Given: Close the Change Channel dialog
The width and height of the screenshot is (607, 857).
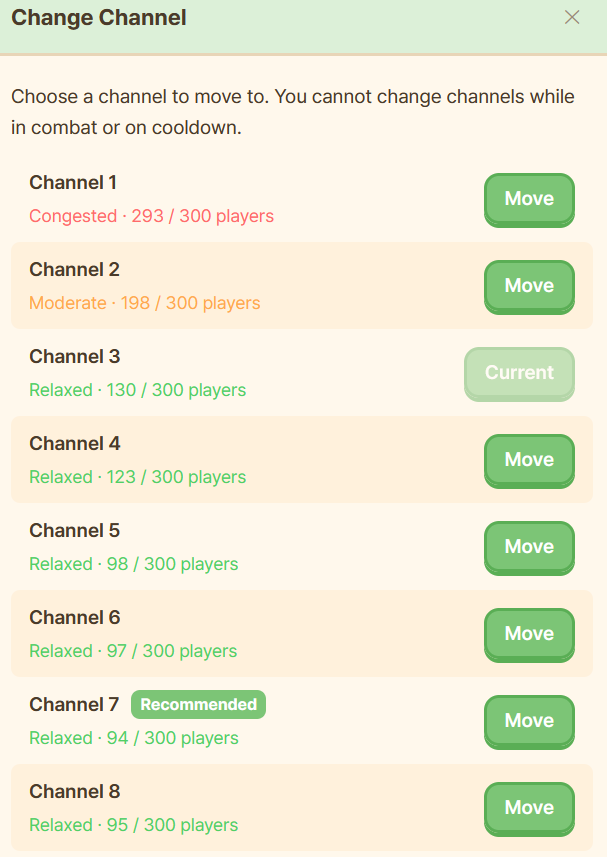Looking at the screenshot, I should coord(572,17).
